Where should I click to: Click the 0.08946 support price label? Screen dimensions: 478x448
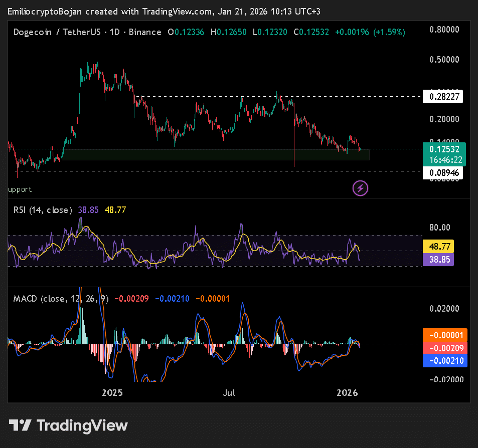click(442, 173)
